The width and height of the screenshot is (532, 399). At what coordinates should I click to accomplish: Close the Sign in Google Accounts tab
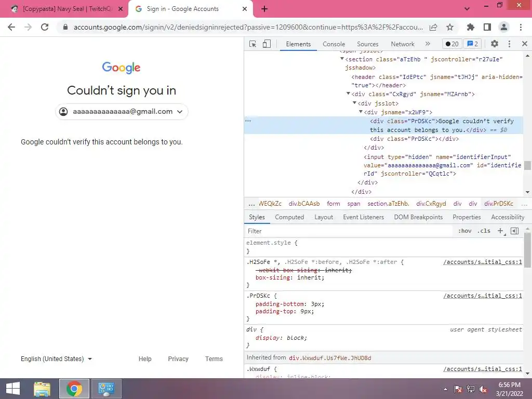(245, 9)
